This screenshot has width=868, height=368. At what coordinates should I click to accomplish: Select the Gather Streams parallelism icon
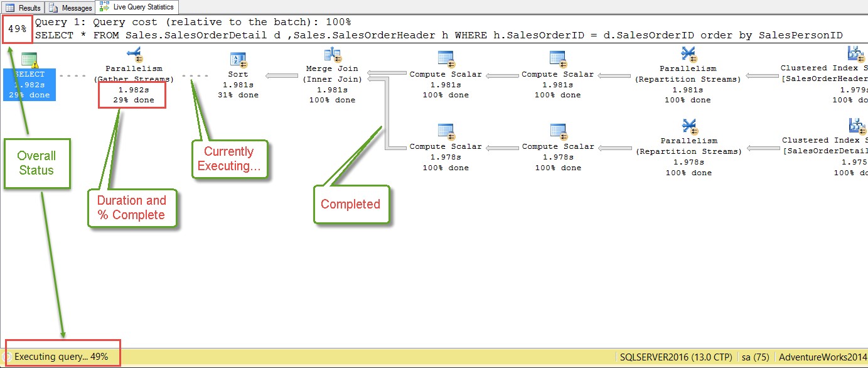click(134, 55)
